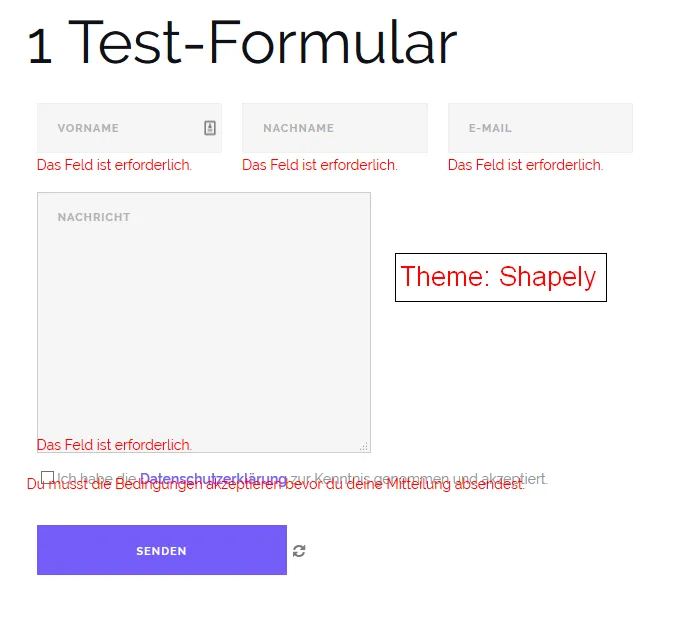Click the error message below Nachname
The width and height of the screenshot is (687, 623).
[x=320, y=165]
